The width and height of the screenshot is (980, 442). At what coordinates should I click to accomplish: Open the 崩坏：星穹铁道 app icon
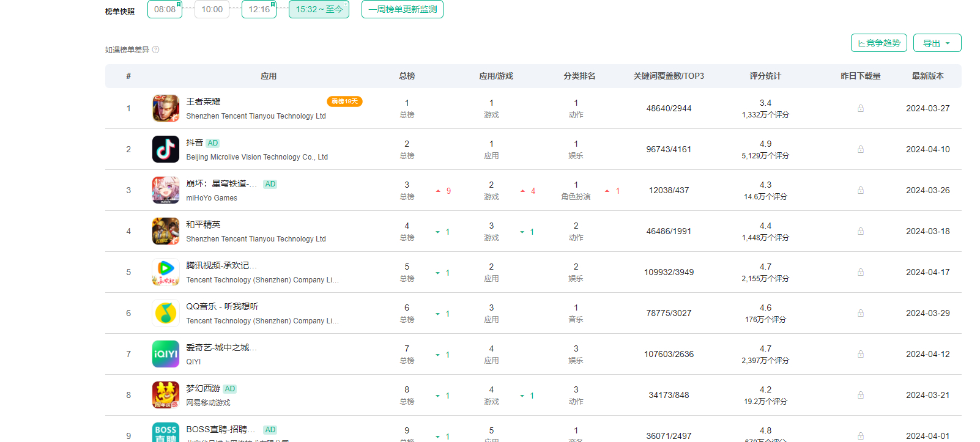click(166, 190)
